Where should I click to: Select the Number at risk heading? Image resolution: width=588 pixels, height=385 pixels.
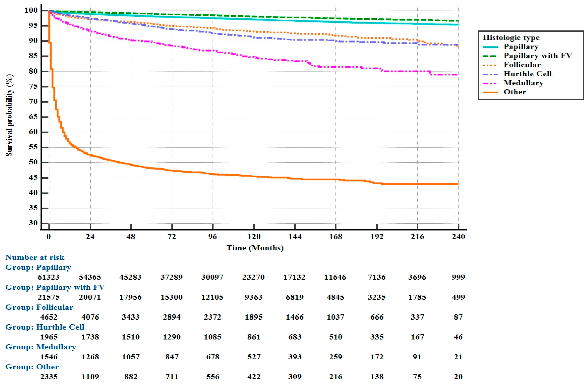[x=35, y=257]
